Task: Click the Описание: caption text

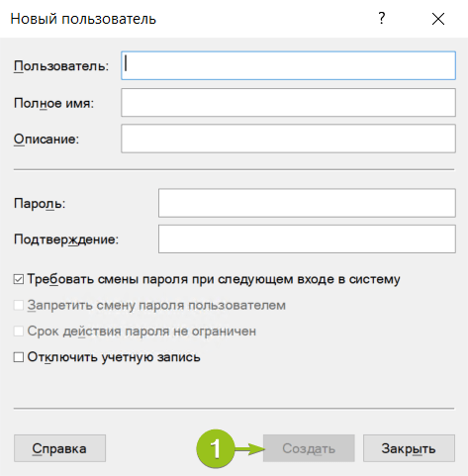Action: 47,139
